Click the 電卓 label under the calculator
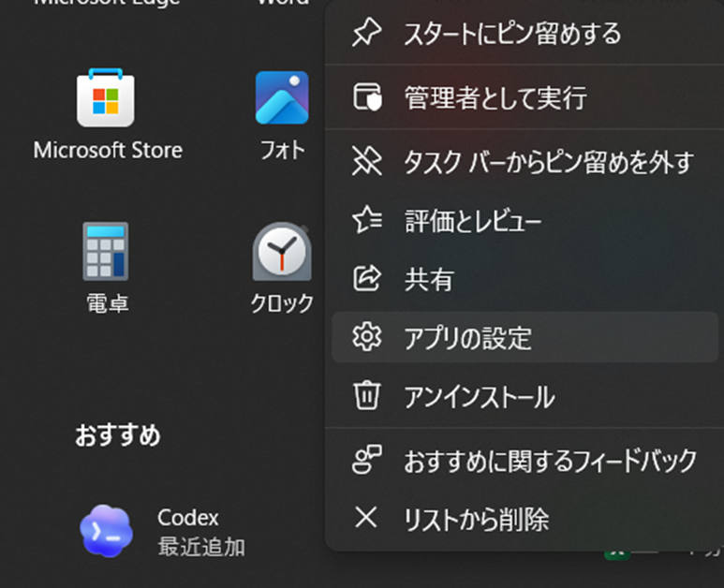The height and width of the screenshot is (588, 724). tap(106, 303)
